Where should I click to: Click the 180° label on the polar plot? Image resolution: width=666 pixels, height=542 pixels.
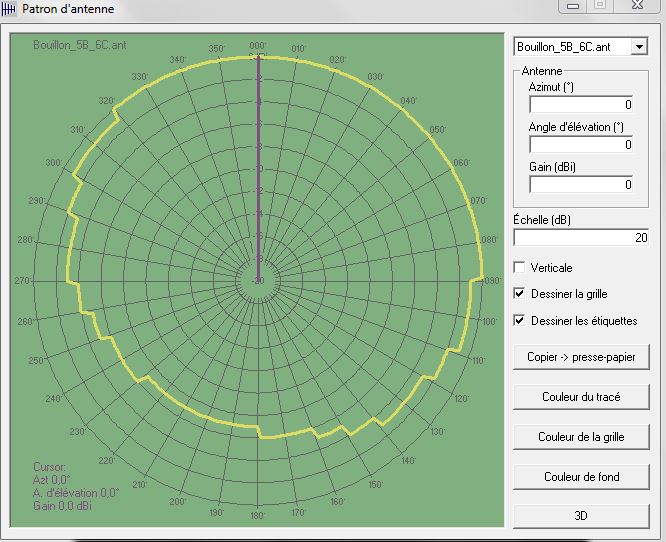pyautogui.click(x=257, y=516)
